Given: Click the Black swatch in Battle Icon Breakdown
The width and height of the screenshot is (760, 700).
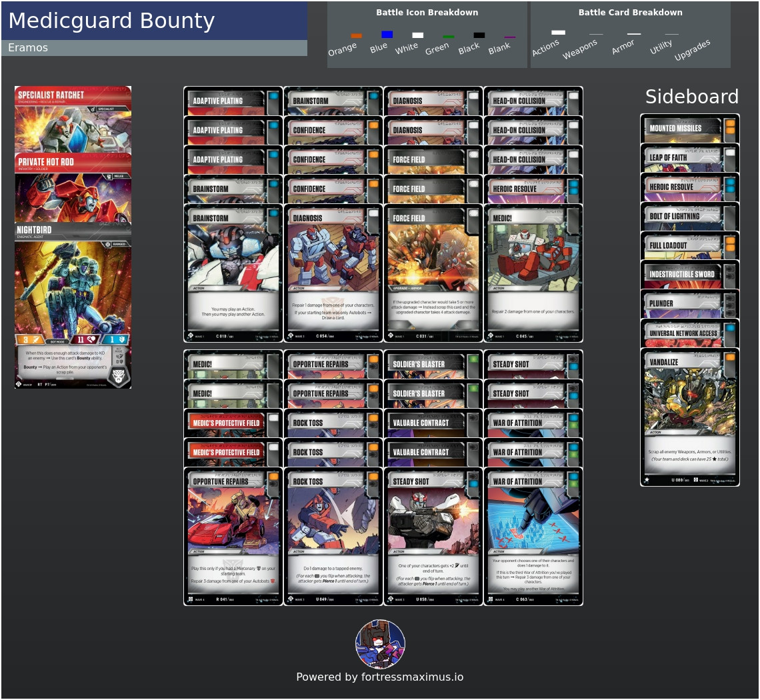Looking at the screenshot, I should click(x=479, y=35).
